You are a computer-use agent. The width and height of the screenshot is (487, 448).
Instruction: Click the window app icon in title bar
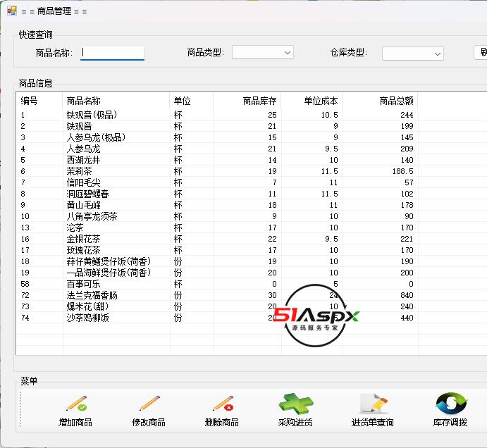[x=12, y=11]
